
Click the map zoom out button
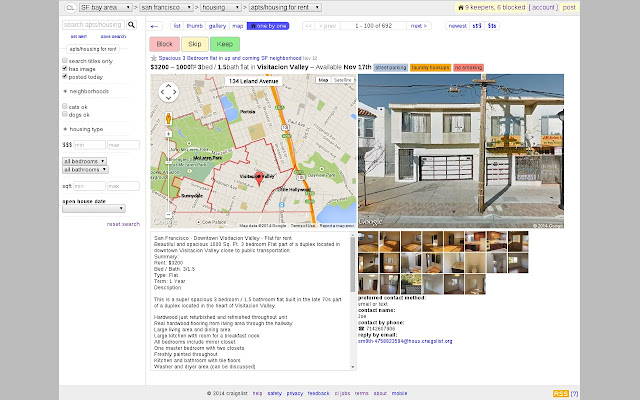(168, 214)
